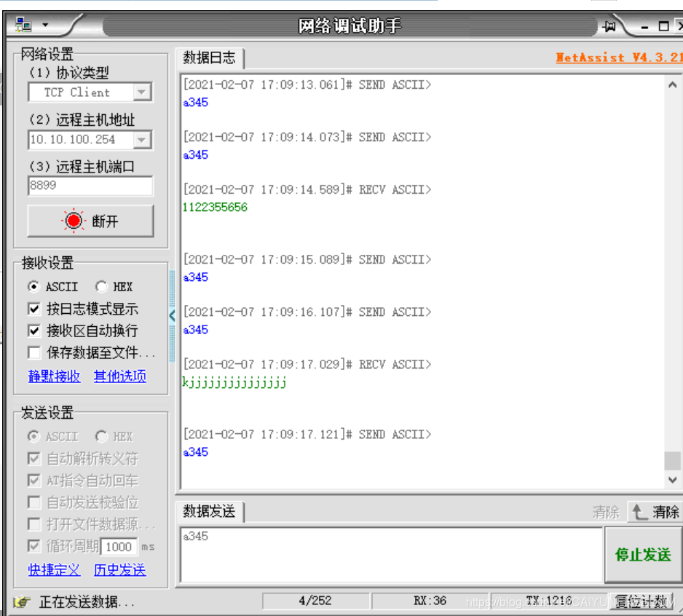
Task: Switch to the 数据日志 tab
Action: (x=210, y=58)
